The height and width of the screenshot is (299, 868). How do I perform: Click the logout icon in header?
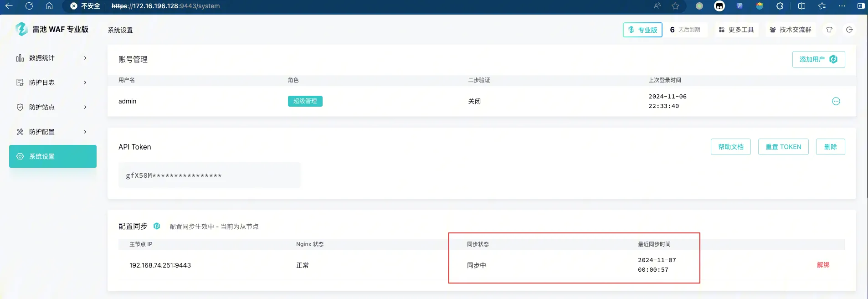coord(849,30)
